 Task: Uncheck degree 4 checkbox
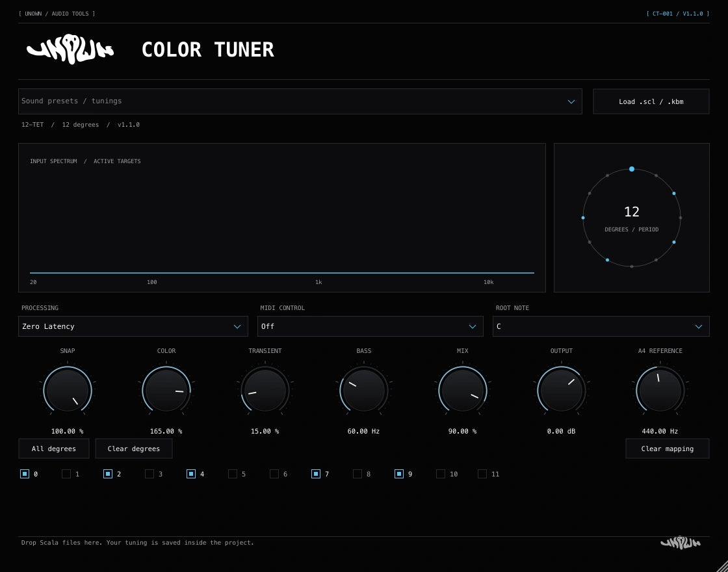(191, 474)
